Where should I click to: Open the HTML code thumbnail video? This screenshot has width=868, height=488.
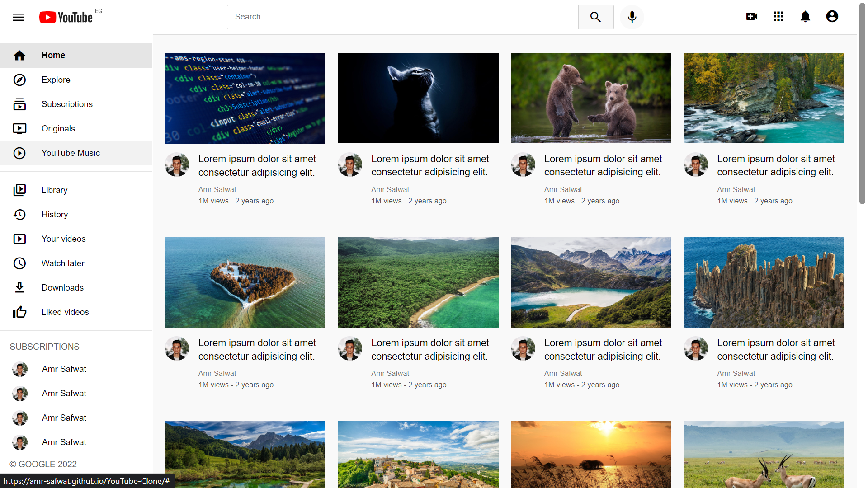coord(245,98)
